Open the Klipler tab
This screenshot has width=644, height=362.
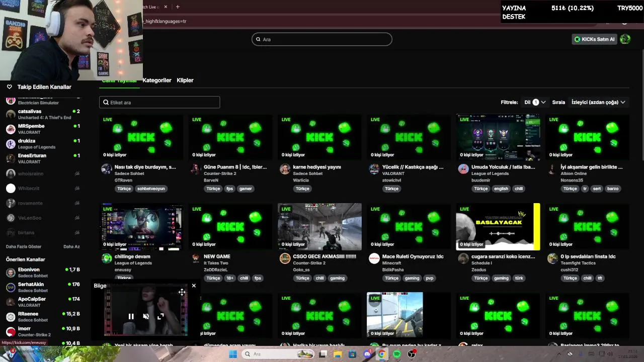185,80
